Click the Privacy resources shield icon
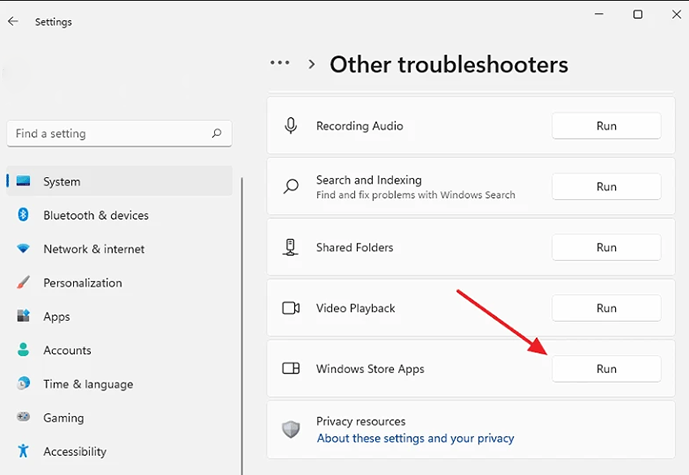 pos(291,429)
